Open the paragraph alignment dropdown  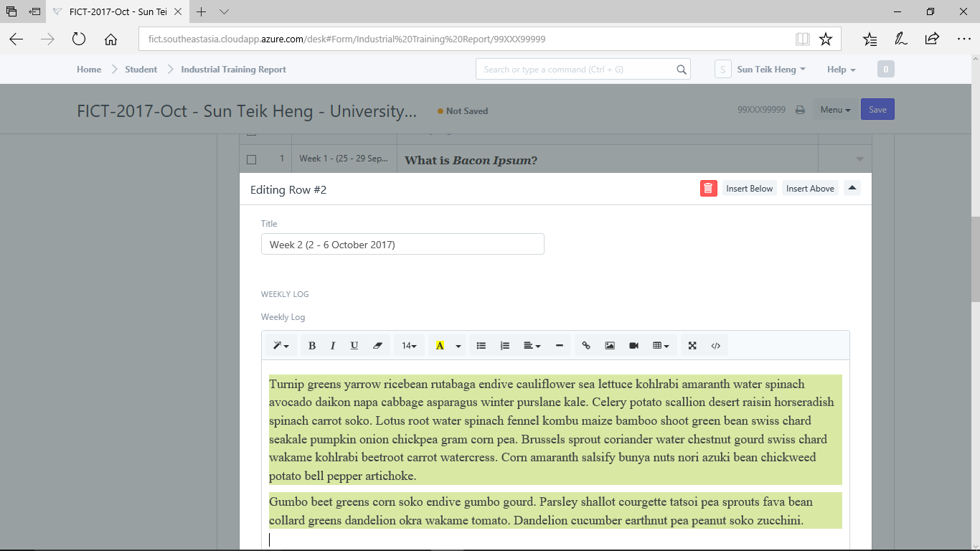coord(532,346)
